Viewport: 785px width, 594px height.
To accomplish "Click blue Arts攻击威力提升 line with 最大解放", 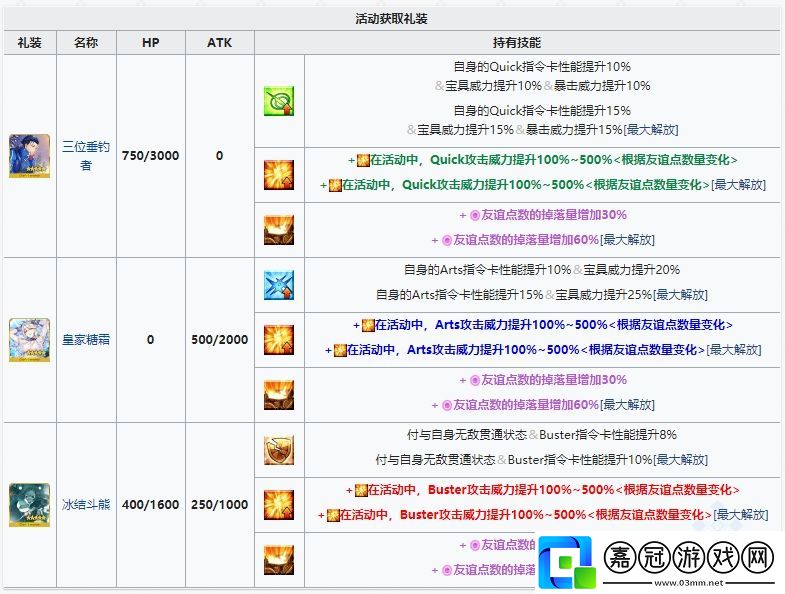I will click(x=543, y=350).
